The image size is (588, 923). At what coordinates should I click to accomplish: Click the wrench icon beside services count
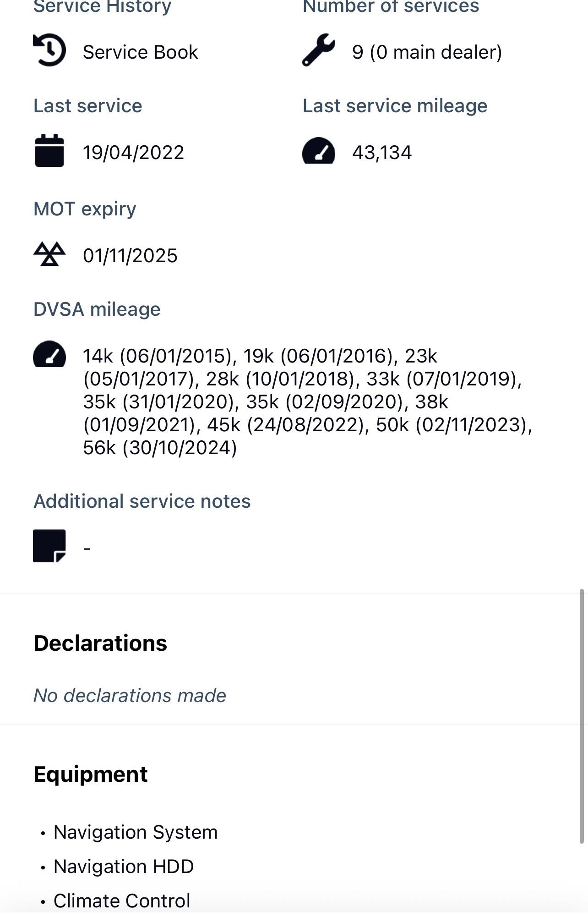pyautogui.click(x=318, y=50)
